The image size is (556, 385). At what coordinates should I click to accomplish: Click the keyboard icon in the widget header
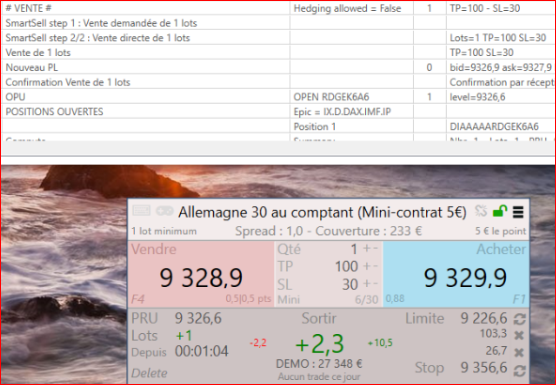141,211
